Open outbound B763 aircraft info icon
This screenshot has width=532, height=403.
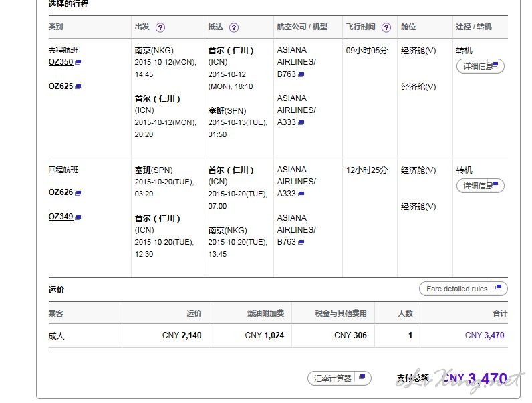coord(301,74)
